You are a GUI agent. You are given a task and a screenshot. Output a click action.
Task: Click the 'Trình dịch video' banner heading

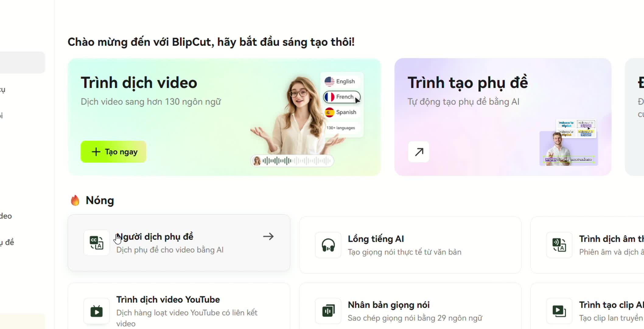pyautogui.click(x=139, y=83)
